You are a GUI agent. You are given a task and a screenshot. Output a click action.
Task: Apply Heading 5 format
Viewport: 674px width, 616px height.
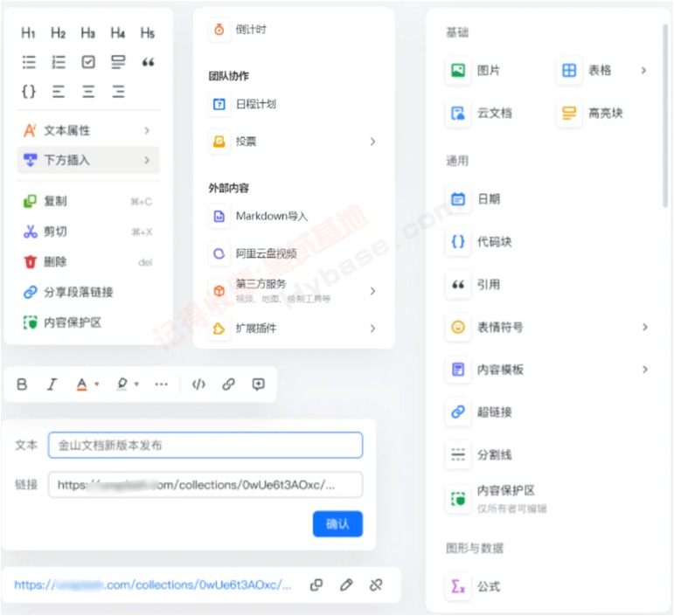[x=148, y=32]
